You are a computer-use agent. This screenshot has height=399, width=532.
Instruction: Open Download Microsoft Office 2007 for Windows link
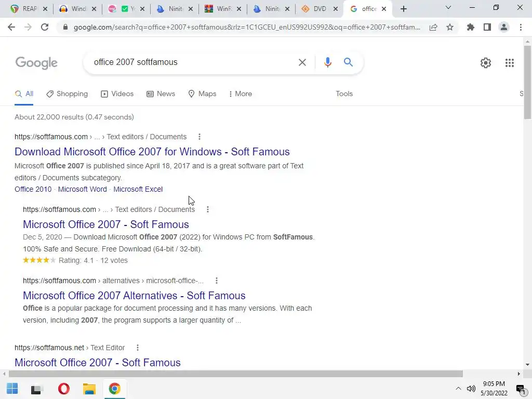pos(152,152)
